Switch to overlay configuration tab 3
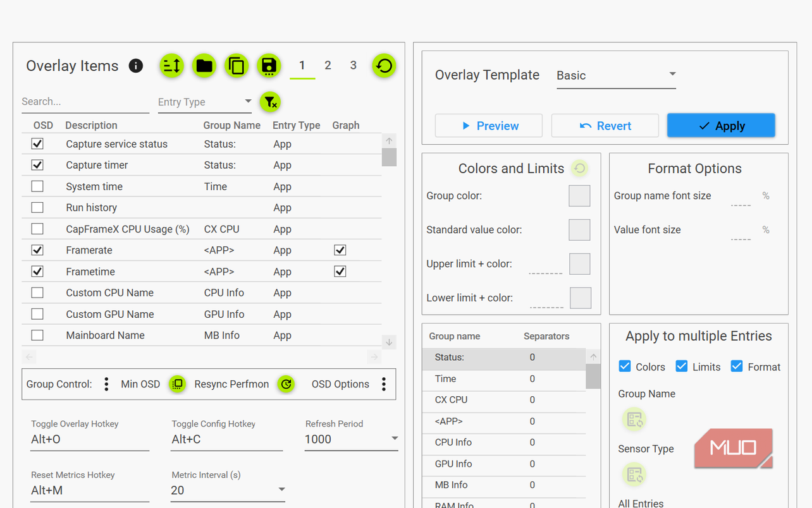 tap(354, 65)
